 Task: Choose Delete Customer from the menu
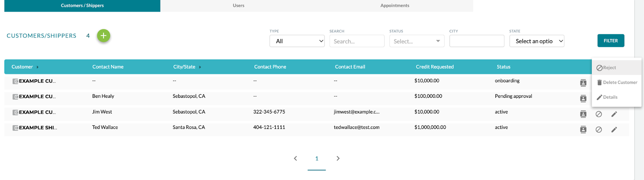tap(617, 83)
